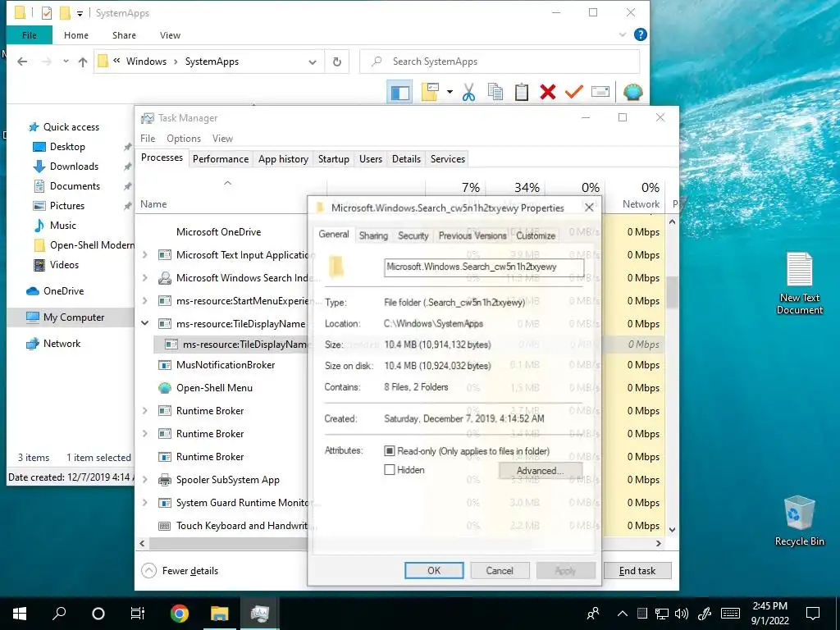Click the Search SystemApps box
Viewport: 840px width, 630px height.
coord(500,62)
